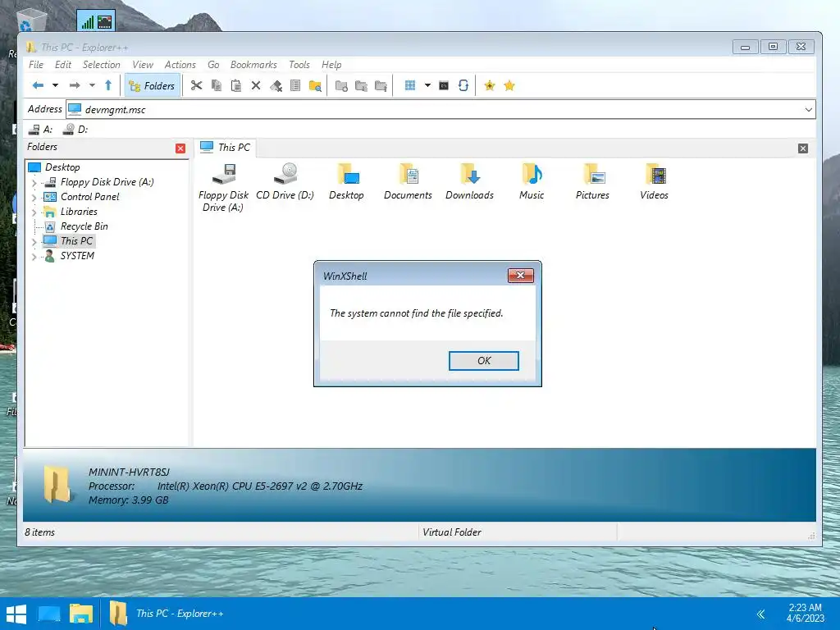
Task: Click the Delete X toolbar icon
Action: 256,85
